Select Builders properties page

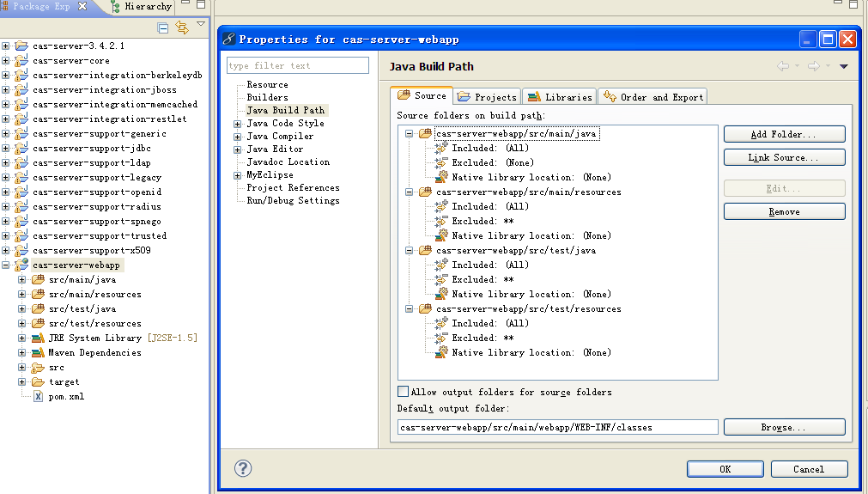267,97
